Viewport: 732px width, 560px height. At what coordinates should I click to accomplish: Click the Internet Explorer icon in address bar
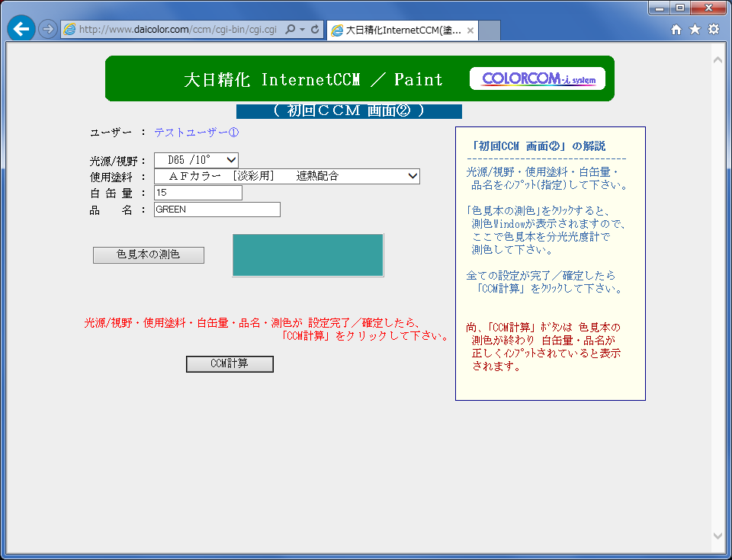pos(69,30)
